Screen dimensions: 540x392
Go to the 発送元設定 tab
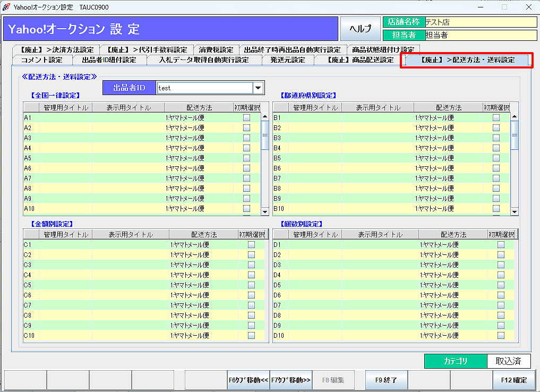click(287, 60)
